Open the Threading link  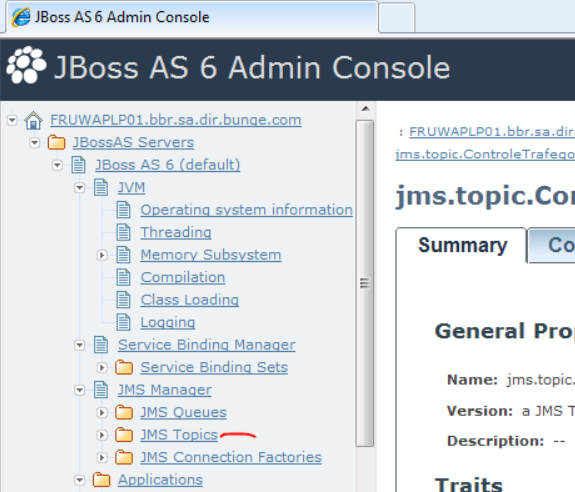point(176,232)
